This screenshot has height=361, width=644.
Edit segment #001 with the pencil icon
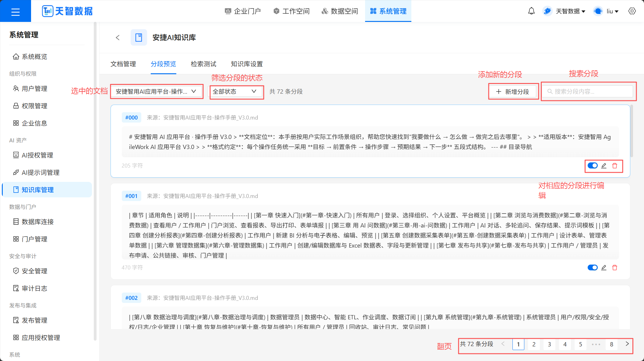click(604, 268)
